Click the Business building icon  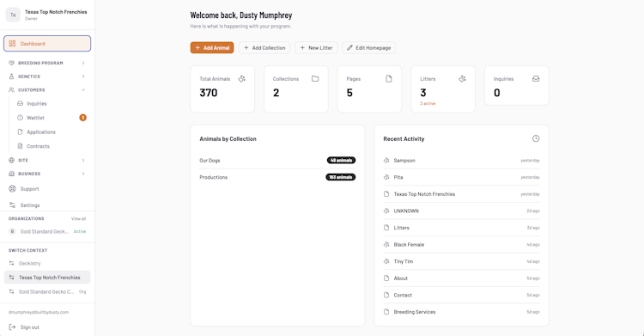(11, 174)
